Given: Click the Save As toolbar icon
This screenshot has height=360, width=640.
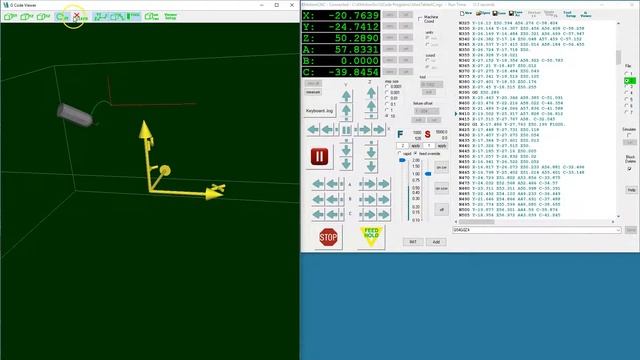Looking at the screenshot, I should click(x=516, y=13).
